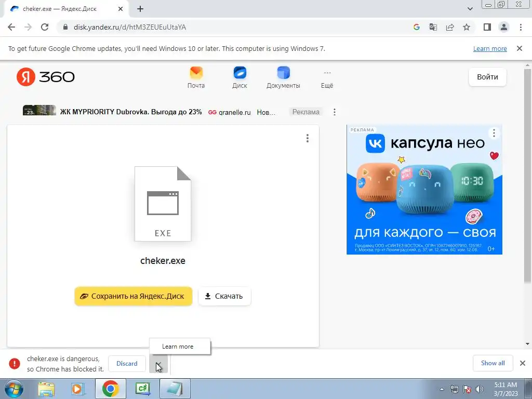
Task: Open a new tab with plus button
Action: pyautogui.click(x=140, y=9)
